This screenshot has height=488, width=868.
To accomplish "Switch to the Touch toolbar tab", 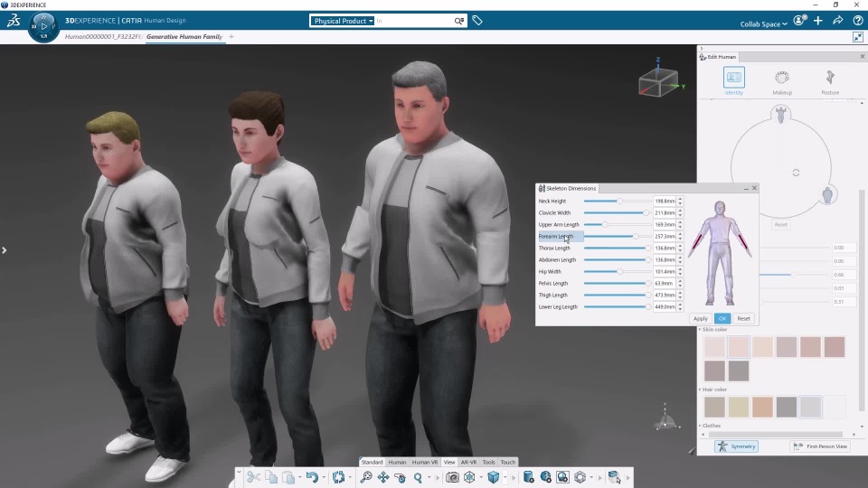I will (x=508, y=462).
